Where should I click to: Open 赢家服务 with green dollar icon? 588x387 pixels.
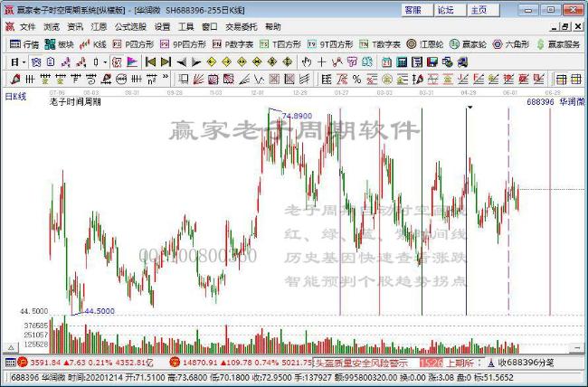coord(558,44)
